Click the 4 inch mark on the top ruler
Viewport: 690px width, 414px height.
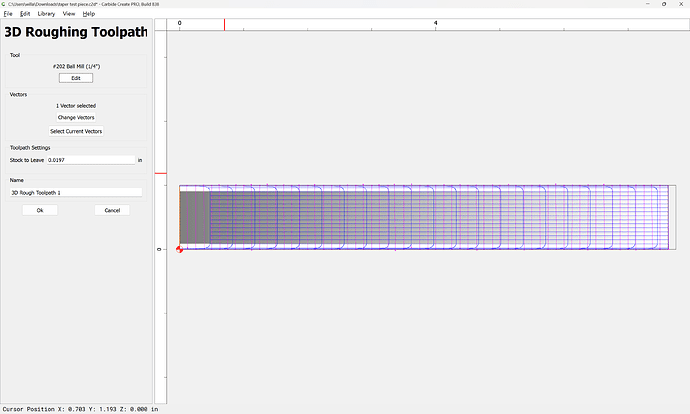pos(436,22)
